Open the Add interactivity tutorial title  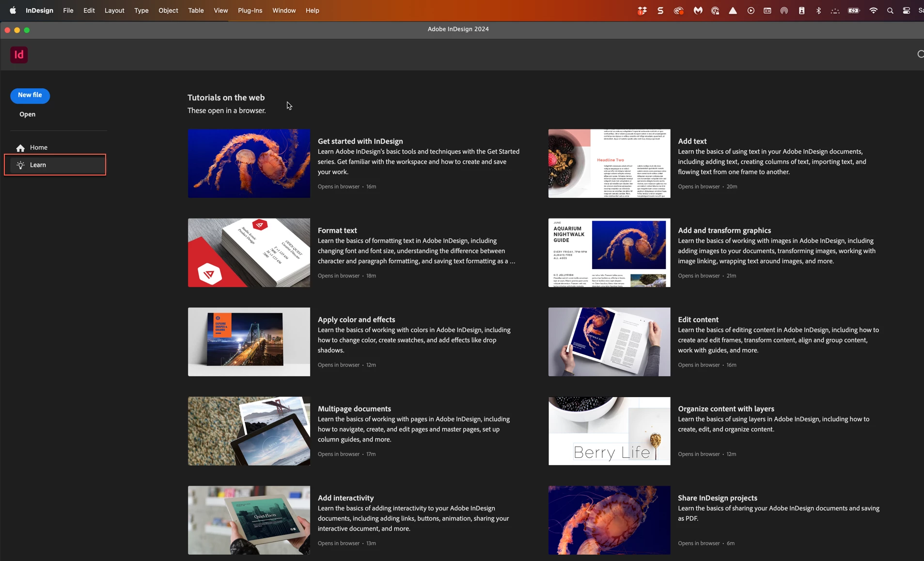click(345, 498)
